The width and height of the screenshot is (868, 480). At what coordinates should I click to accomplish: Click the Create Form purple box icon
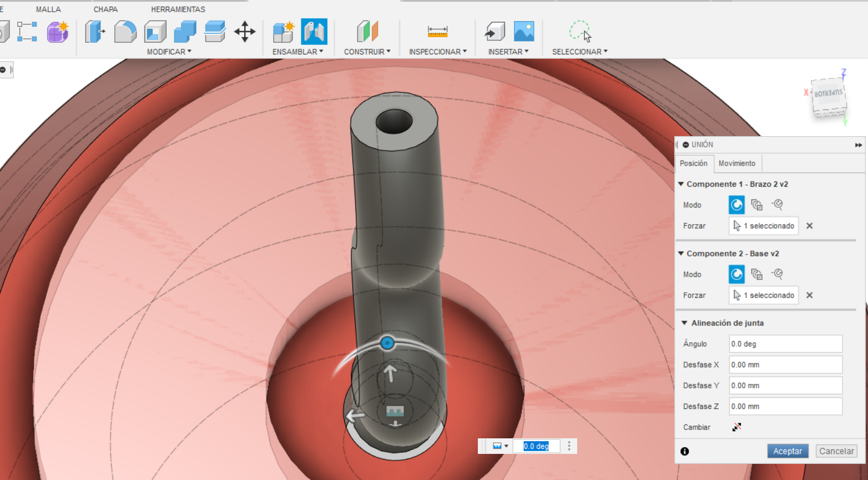(x=58, y=32)
